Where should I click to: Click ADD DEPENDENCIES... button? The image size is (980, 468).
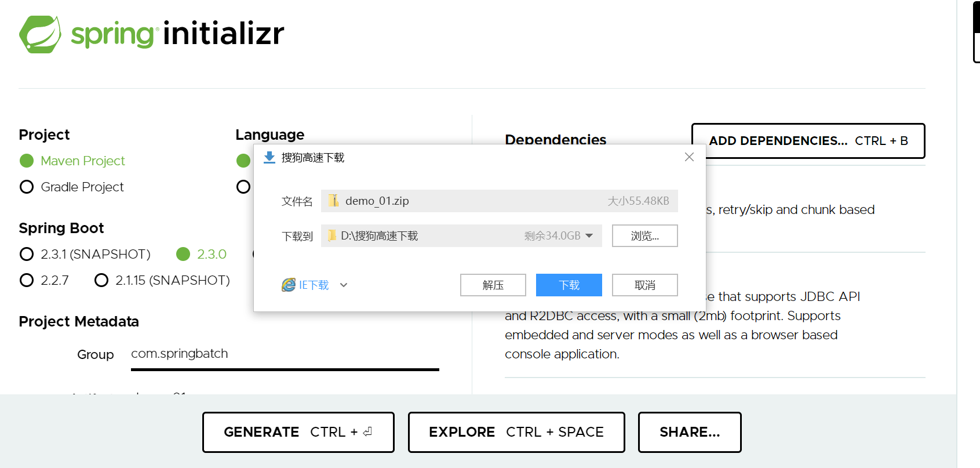pyautogui.click(x=808, y=141)
